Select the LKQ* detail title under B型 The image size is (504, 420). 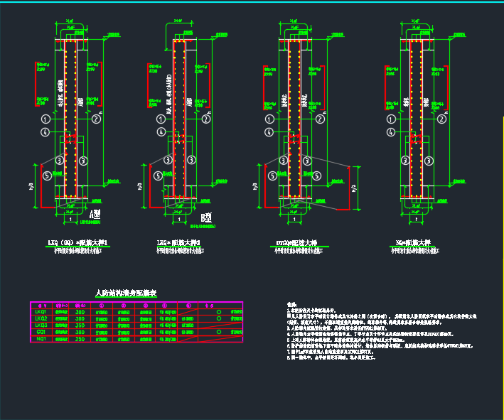click(178, 242)
